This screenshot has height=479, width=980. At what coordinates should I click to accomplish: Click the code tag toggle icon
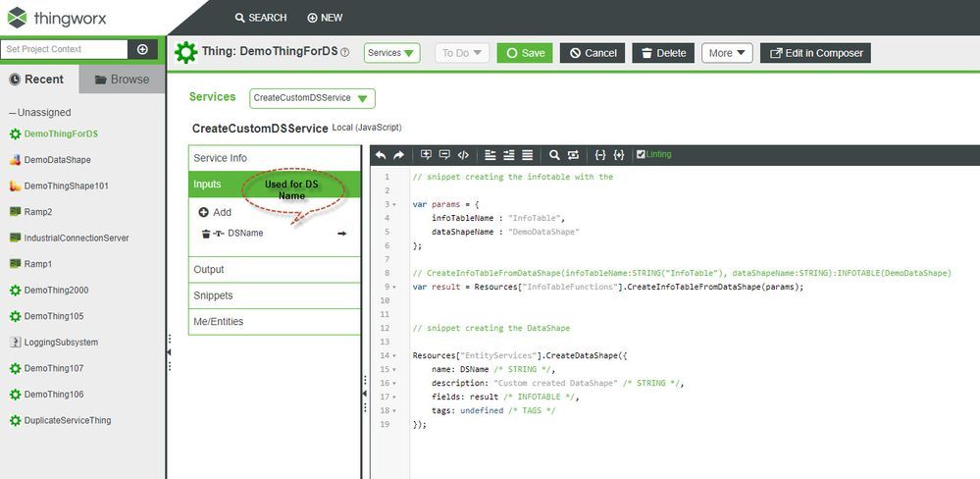tap(463, 155)
